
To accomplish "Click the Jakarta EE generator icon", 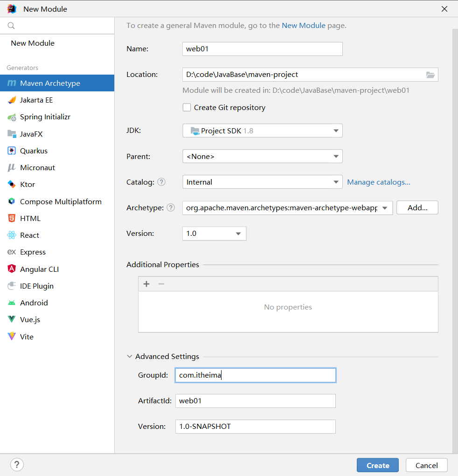I will pyautogui.click(x=12, y=100).
